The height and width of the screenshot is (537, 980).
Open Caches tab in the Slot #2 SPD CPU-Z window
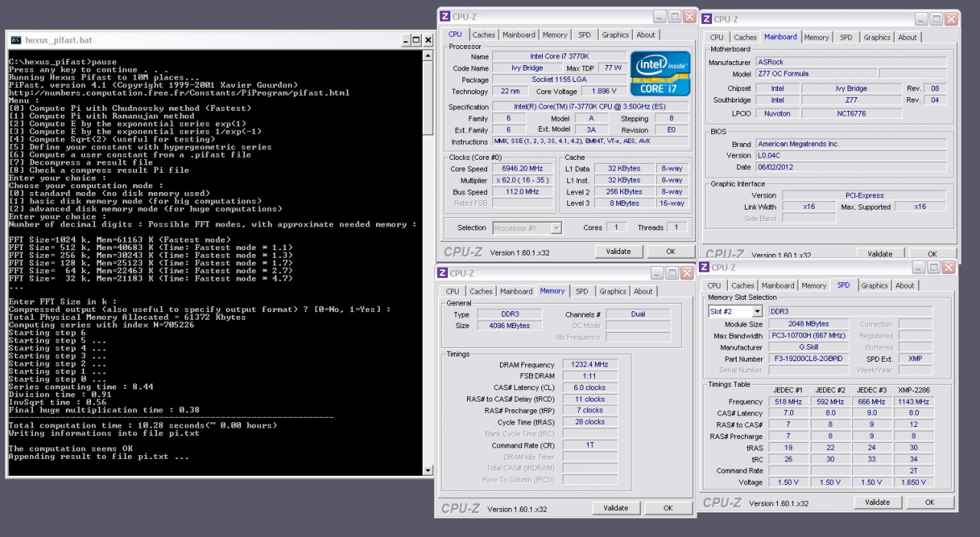[x=743, y=286]
